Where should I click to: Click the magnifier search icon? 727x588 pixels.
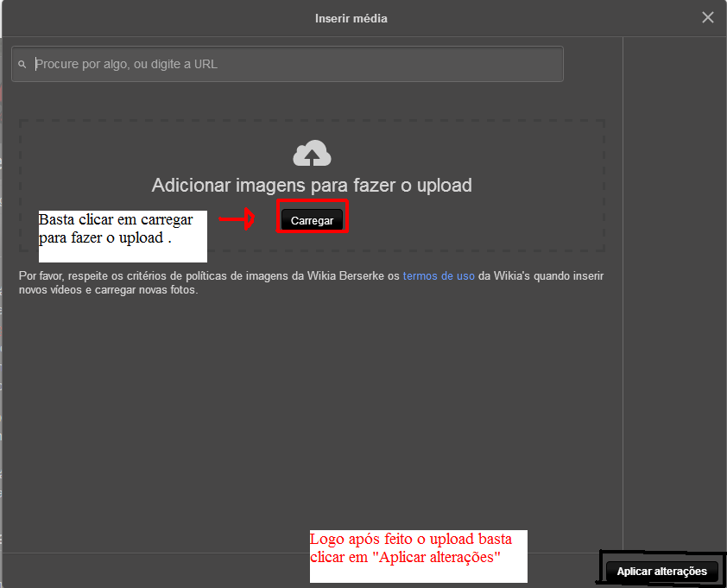22,64
